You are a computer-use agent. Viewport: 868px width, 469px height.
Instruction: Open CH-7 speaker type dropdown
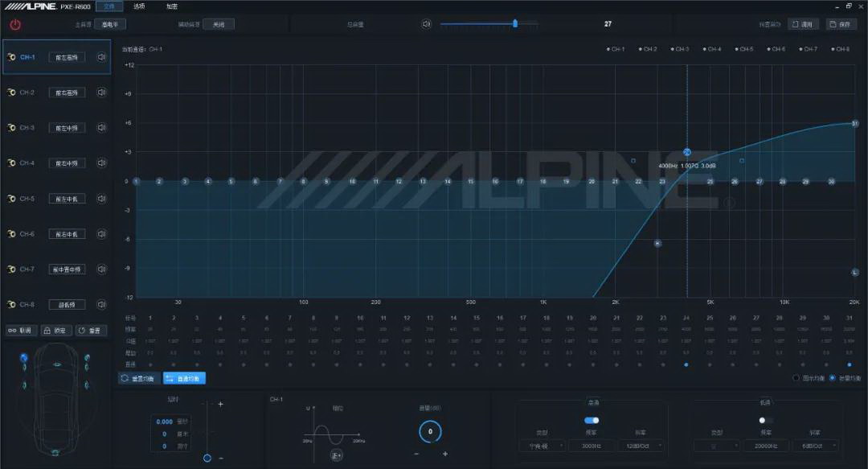67,269
